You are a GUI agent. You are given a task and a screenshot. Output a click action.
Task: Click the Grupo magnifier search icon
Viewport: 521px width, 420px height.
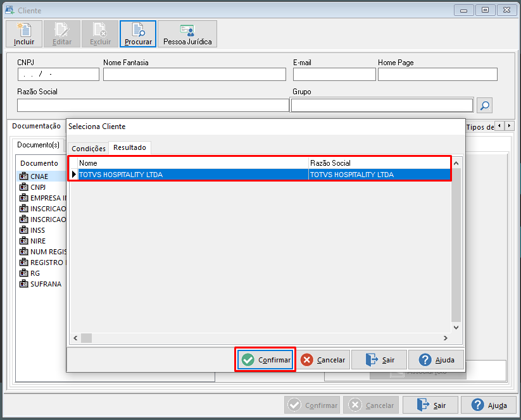coord(484,106)
